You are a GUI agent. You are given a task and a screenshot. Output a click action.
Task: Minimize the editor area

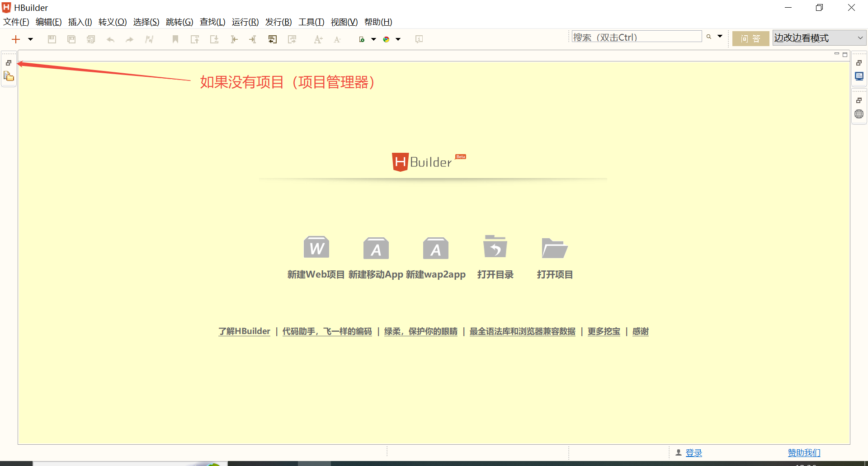coord(837,54)
